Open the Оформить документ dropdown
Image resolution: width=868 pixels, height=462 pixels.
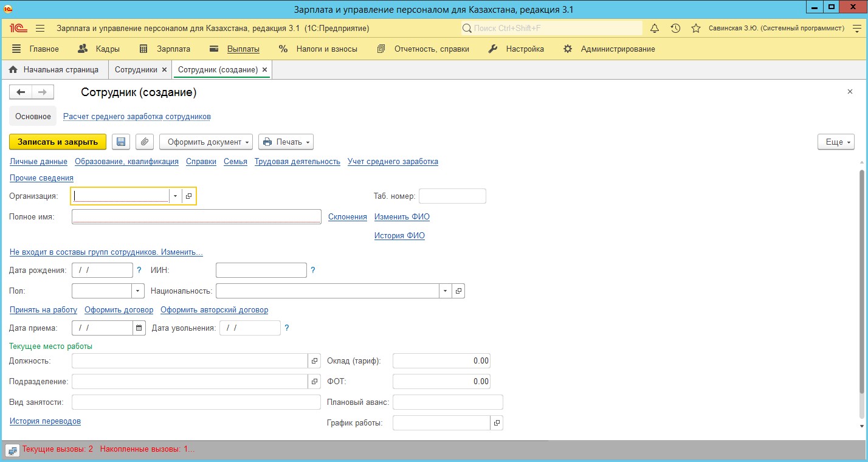click(206, 142)
